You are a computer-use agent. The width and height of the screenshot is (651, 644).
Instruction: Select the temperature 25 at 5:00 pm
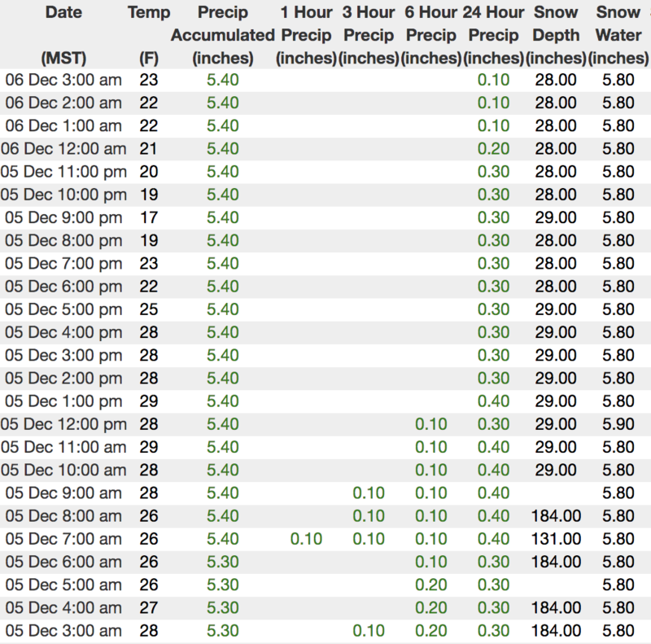(148, 309)
